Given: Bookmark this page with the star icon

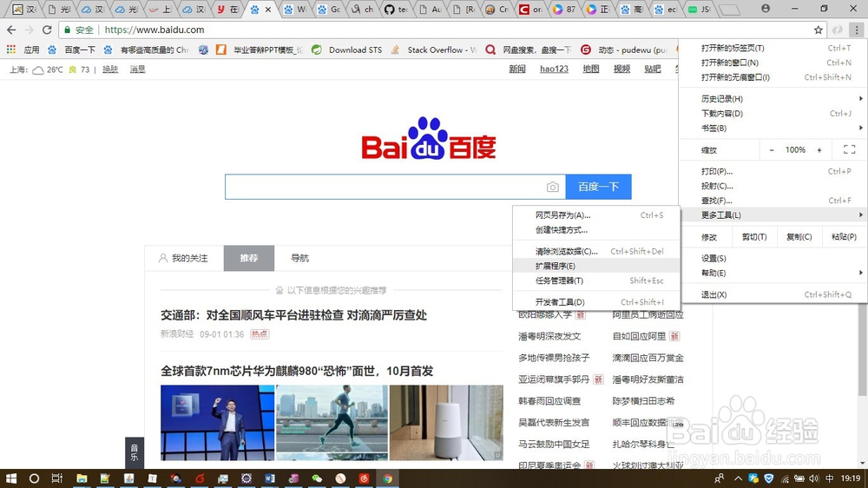Looking at the screenshot, I should [819, 30].
